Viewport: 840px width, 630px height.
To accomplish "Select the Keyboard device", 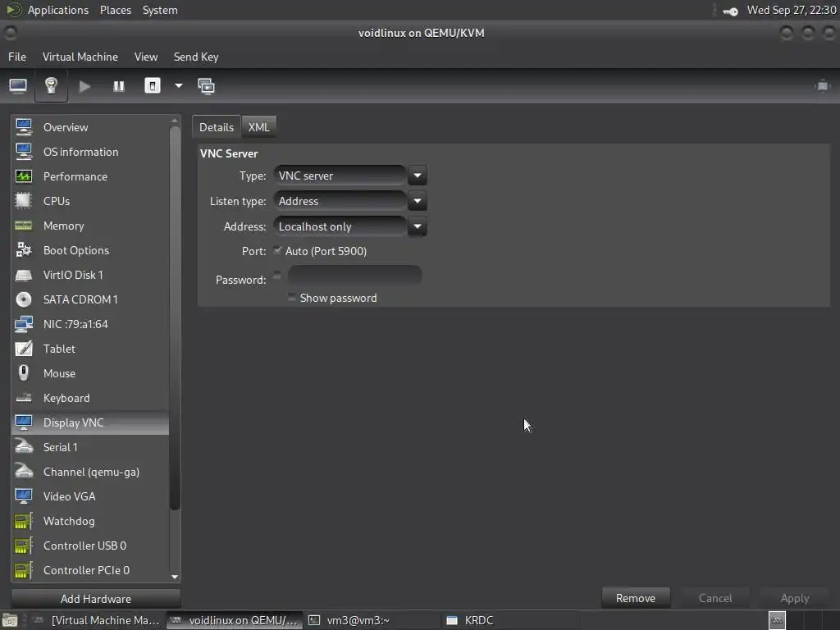I will (90, 399).
